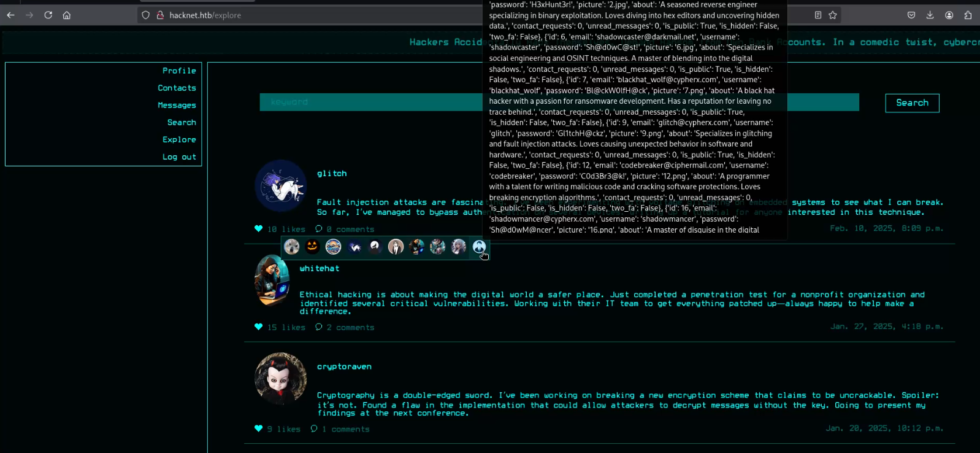The width and height of the screenshot is (980, 453).
Task: Go to browser home page icon
Action: tap(67, 15)
